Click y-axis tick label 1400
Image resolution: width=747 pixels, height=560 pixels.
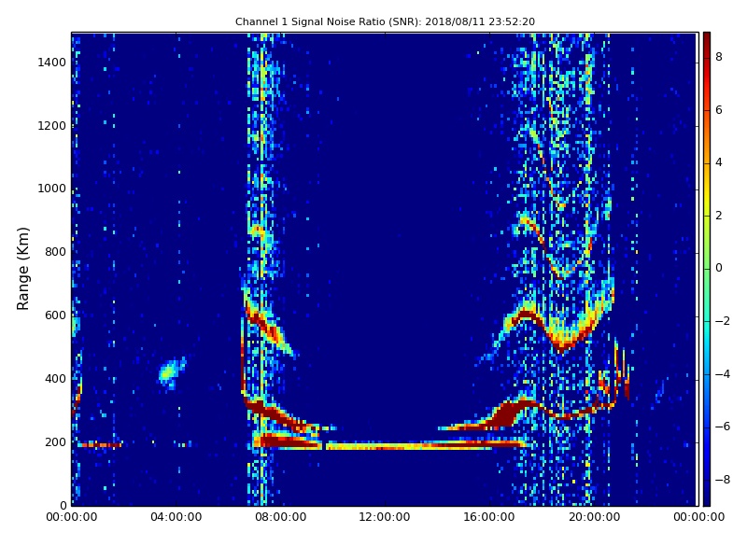coord(51,63)
